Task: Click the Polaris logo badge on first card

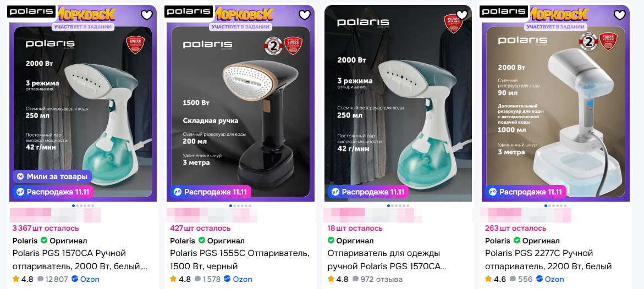Action: click(x=32, y=12)
